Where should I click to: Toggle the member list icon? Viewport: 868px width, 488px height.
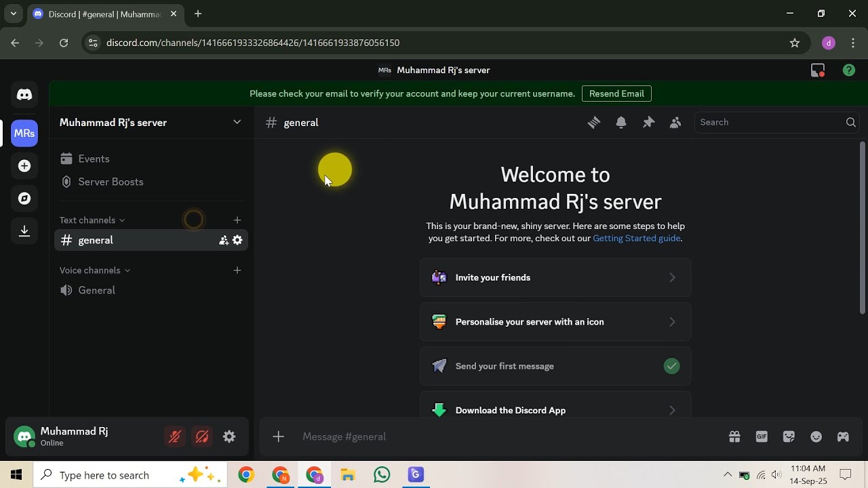coord(675,123)
